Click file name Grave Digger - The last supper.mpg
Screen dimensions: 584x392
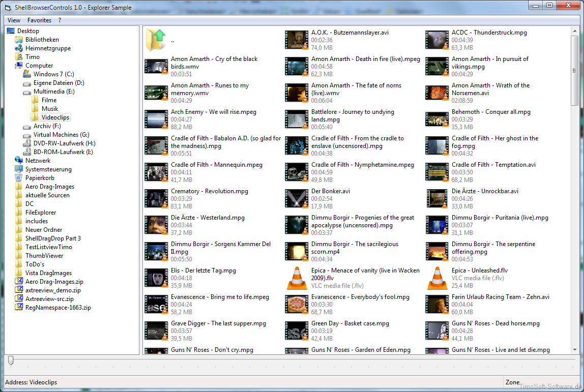click(x=218, y=323)
